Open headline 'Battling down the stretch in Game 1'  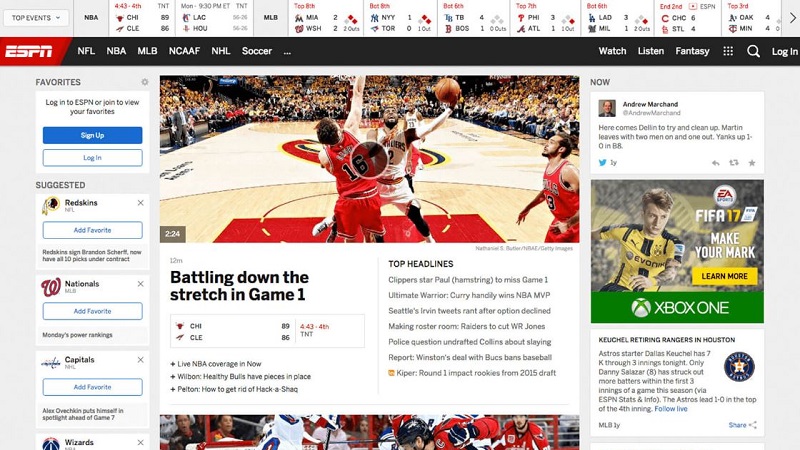pyautogui.click(x=239, y=286)
